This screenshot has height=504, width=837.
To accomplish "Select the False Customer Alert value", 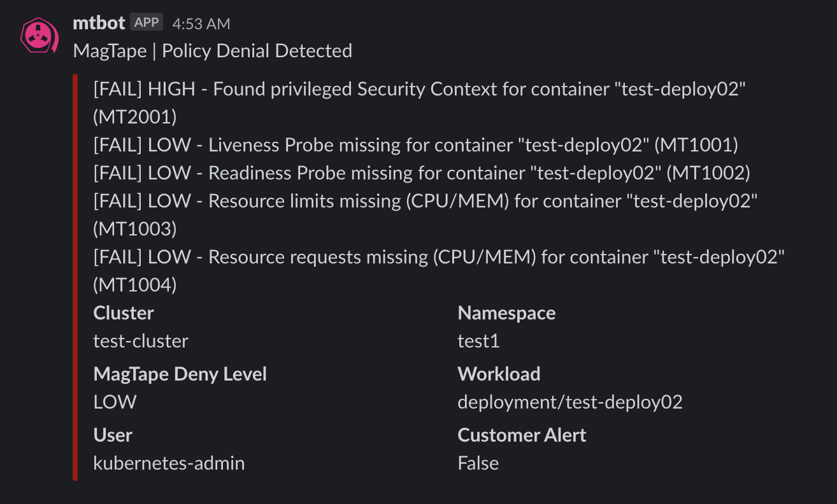I will point(478,463).
